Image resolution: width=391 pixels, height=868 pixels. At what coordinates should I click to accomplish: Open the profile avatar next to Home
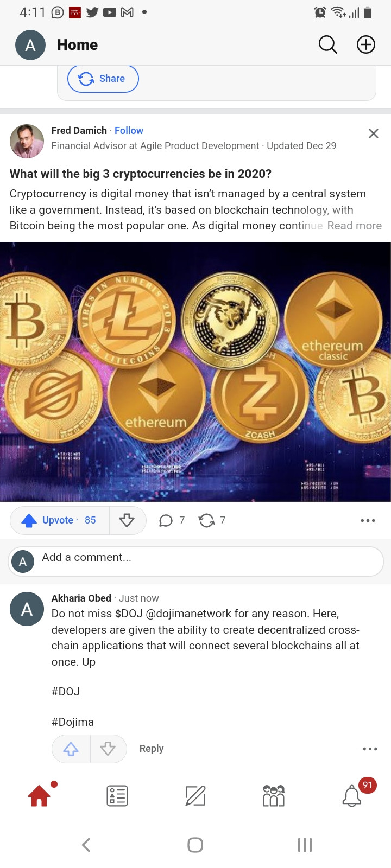tap(30, 45)
